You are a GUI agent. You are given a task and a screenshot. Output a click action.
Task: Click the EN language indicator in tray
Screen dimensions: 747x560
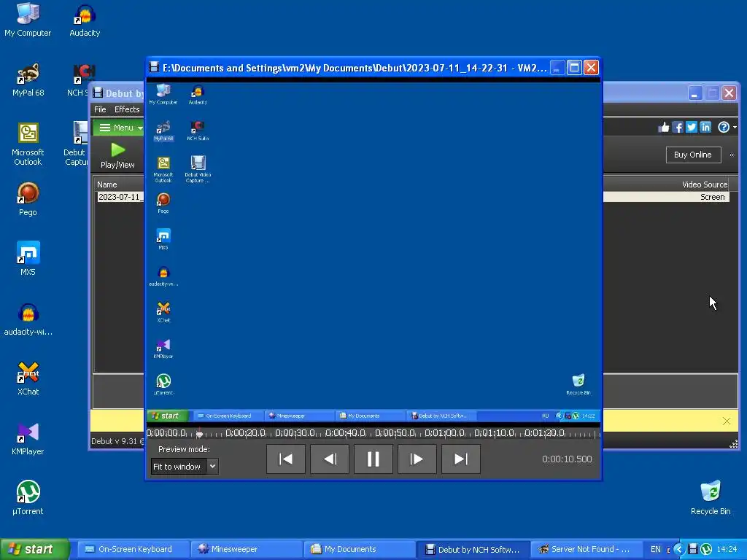click(x=656, y=550)
